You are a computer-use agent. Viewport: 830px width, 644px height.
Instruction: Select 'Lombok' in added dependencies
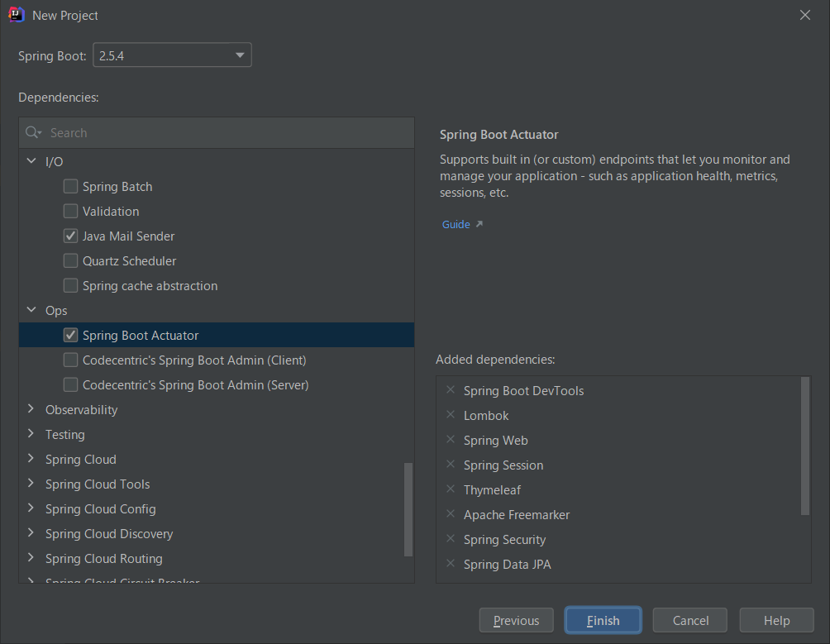tap(486, 415)
